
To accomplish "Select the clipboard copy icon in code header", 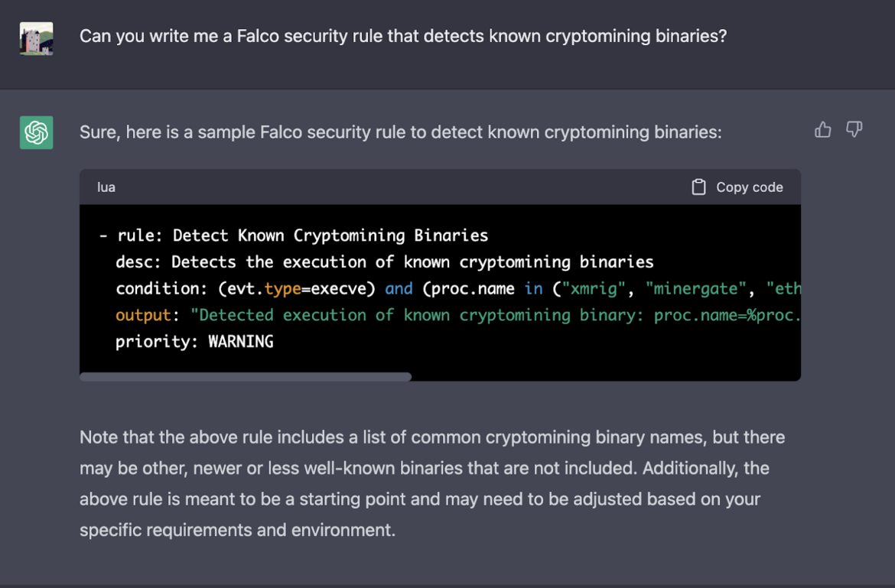I will point(698,187).
